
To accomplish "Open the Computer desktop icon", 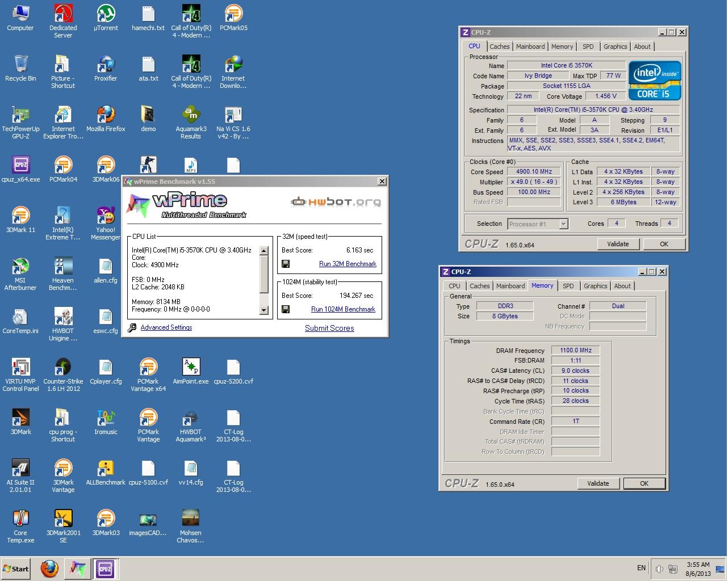I will click(x=20, y=18).
